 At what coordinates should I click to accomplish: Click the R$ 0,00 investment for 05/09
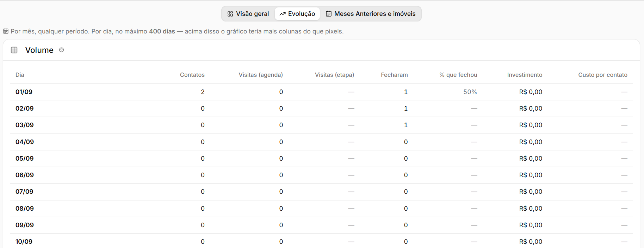tap(531, 159)
